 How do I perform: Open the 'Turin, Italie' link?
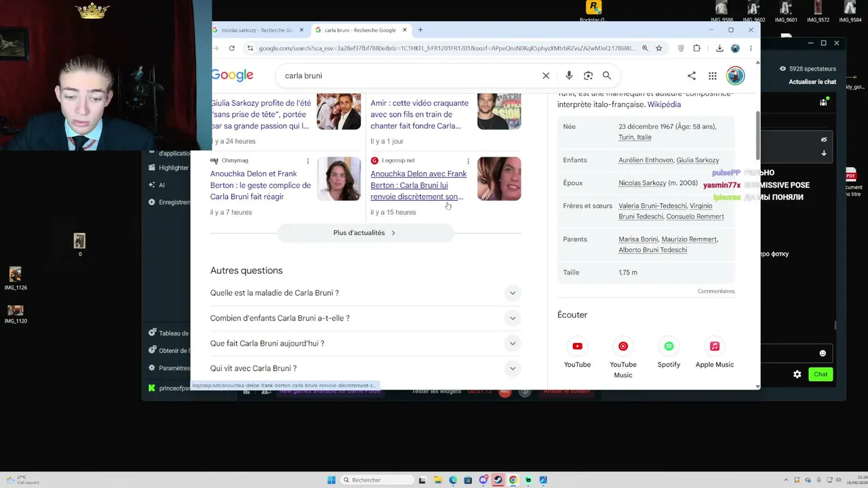pyautogui.click(x=635, y=137)
